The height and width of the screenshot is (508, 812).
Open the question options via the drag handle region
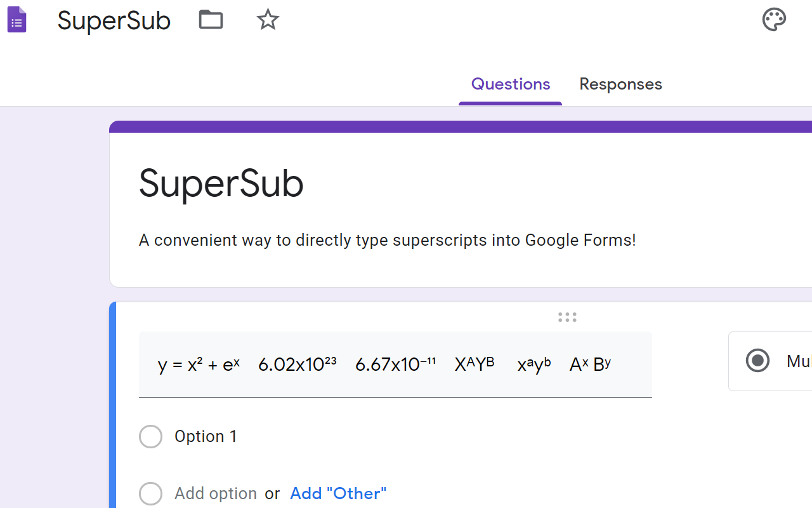(566, 317)
